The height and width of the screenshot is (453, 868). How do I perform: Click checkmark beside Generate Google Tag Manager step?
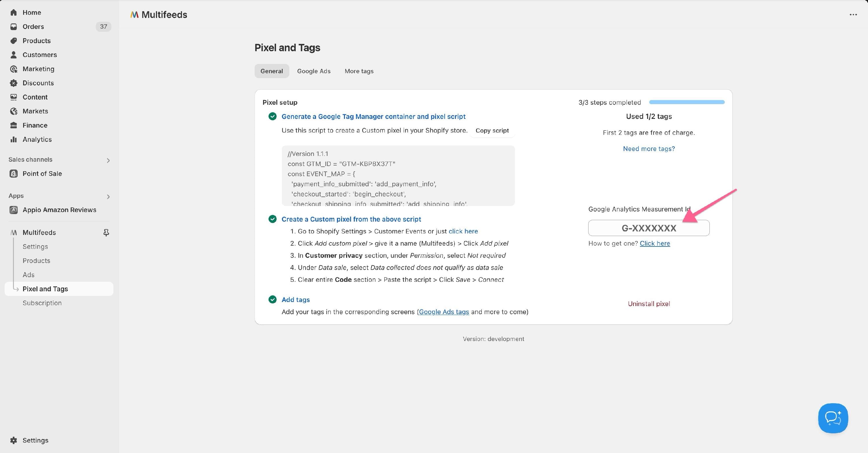(272, 116)
